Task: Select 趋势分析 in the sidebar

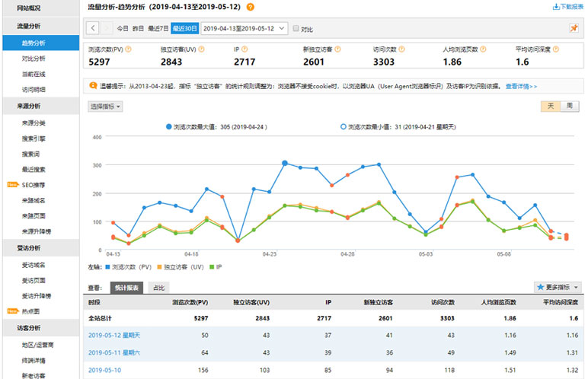Action: [x=41, y=43]
